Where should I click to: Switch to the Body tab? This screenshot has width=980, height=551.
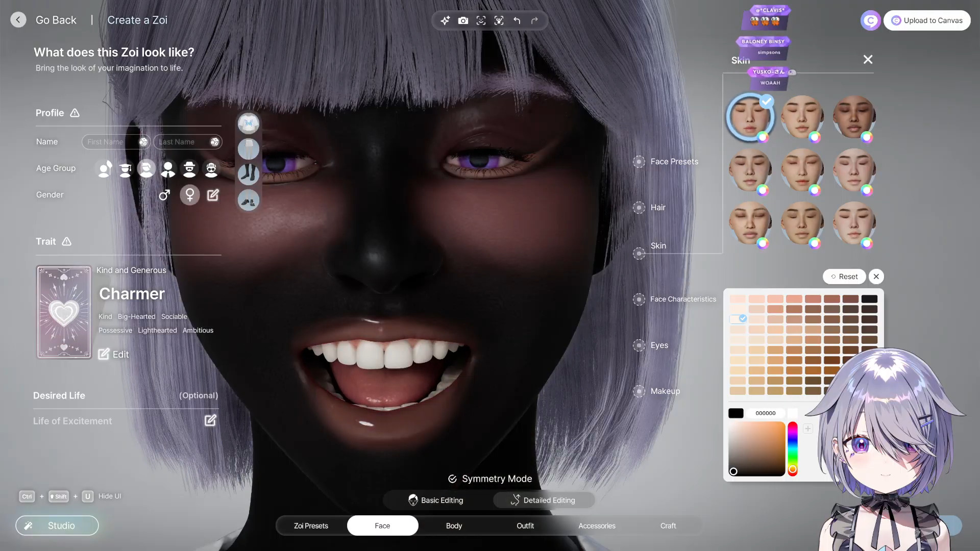point(454,525)
